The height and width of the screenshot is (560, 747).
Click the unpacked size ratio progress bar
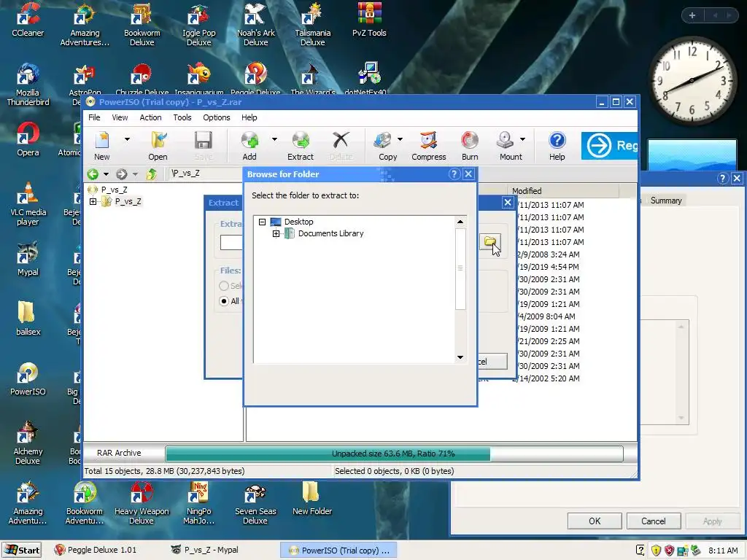pos(394,454)
